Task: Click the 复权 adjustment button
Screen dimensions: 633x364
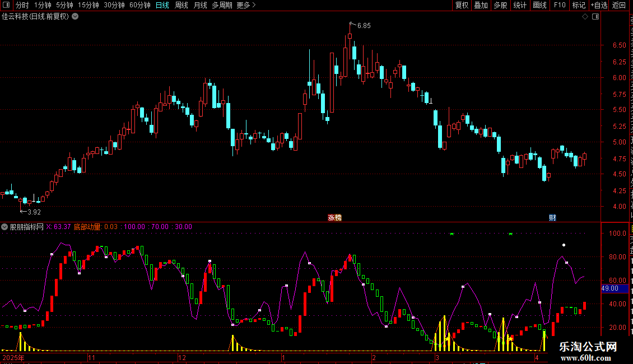Action: (x=462, y=5)
